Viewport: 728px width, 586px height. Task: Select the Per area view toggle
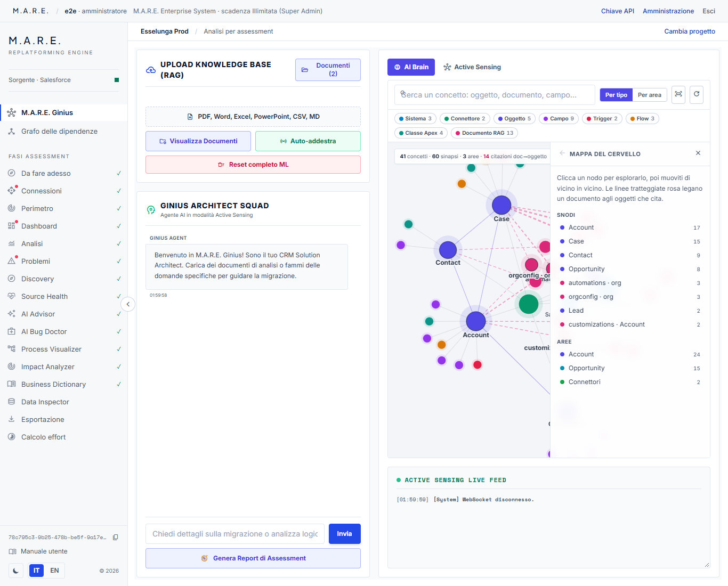pos(650,95)
